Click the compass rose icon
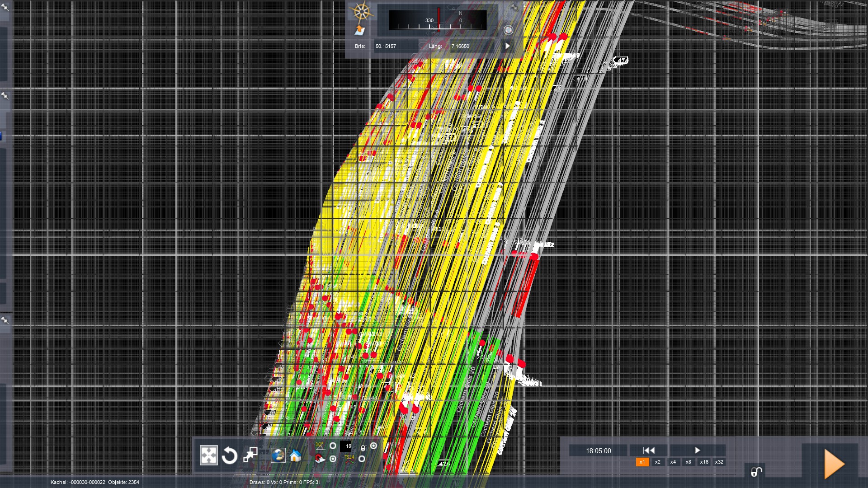 361,12
